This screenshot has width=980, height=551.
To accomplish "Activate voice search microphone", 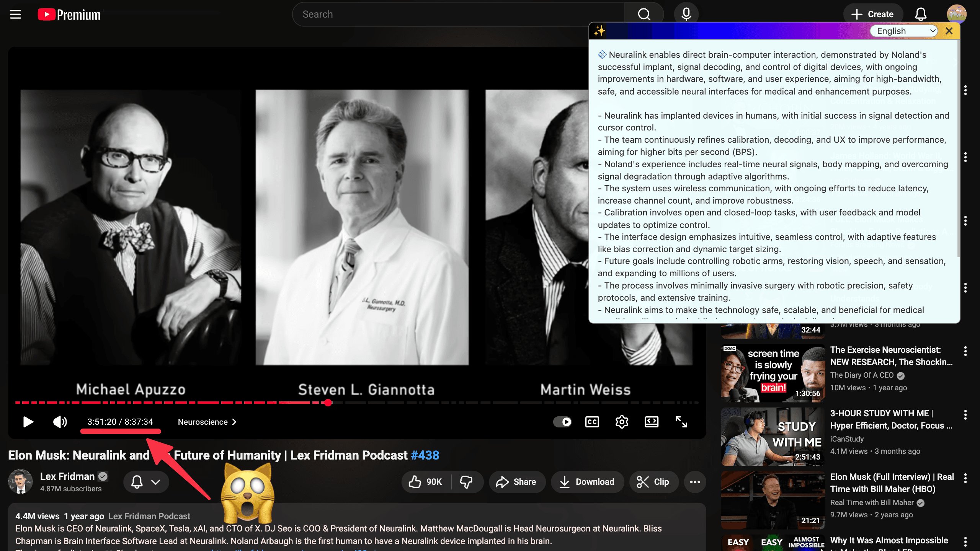I will (x=686, y=14).
